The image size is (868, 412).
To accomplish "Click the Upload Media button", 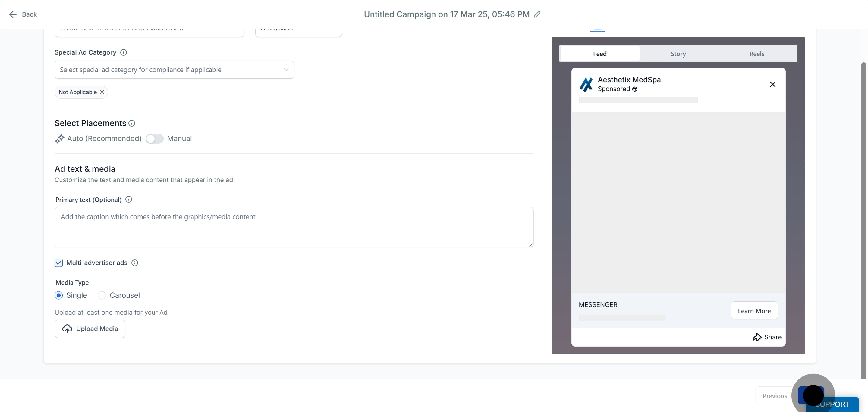I will pyautogui.click(x=90, y=329).
